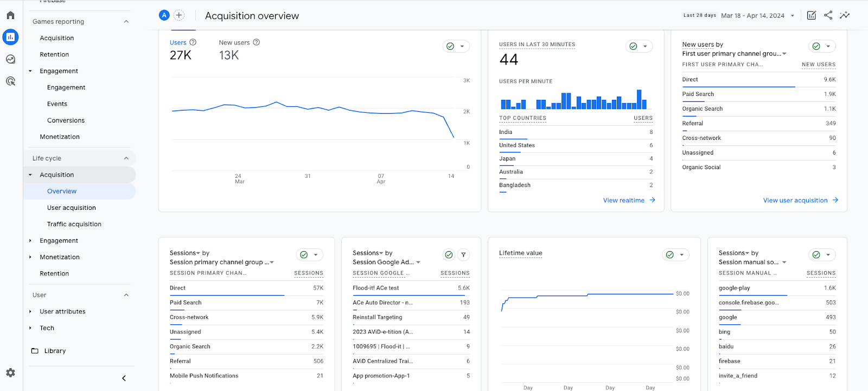Add a comparison with plus button
Screen dimensions: 868x391
(179, 15)
